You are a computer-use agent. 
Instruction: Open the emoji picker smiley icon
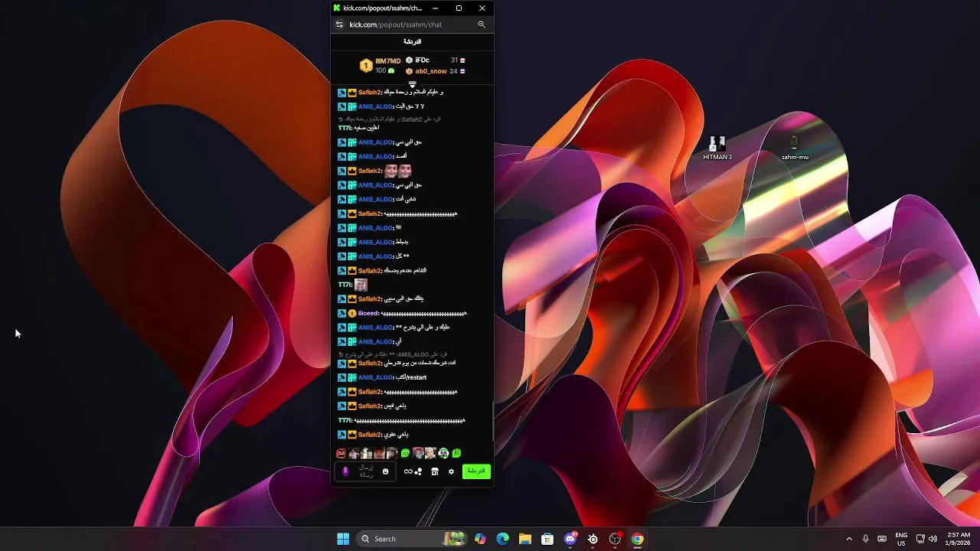[x=385, y=471]
